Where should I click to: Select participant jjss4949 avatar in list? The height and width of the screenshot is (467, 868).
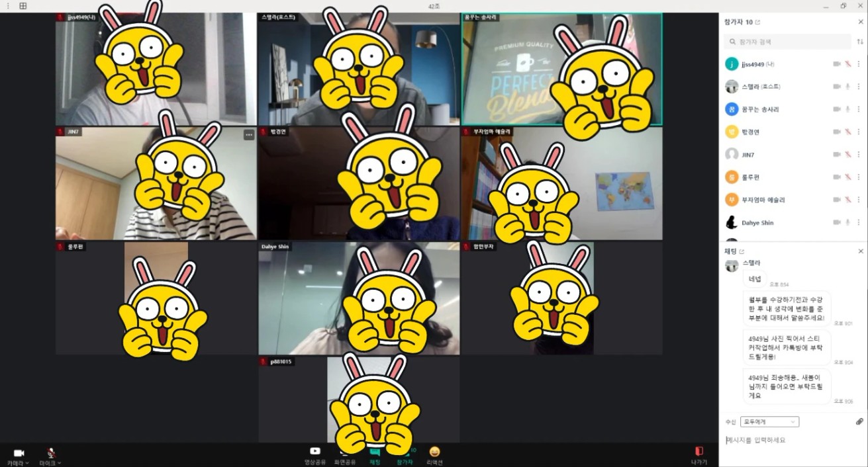coord(732,64)
